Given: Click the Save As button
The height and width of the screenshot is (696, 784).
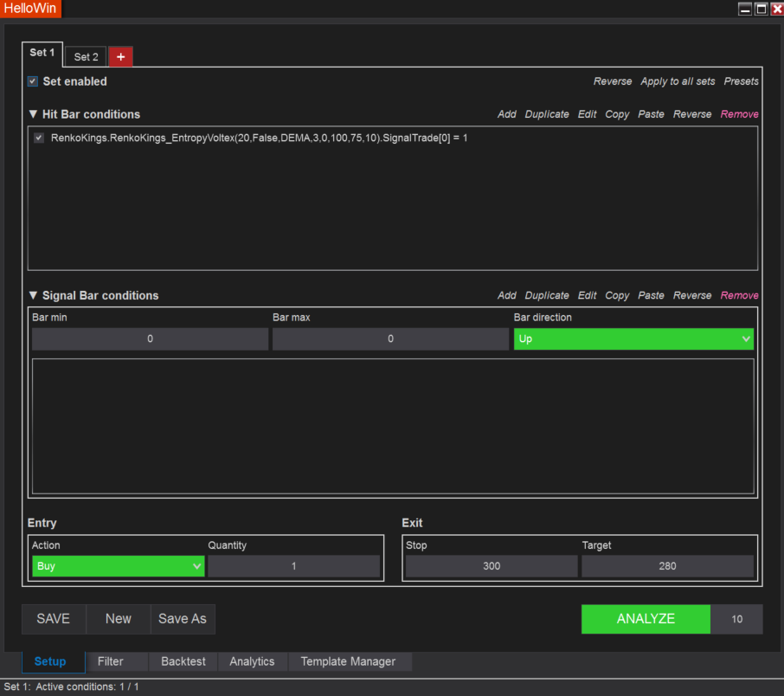Looking at the screenshot, I should click(182, 619).
